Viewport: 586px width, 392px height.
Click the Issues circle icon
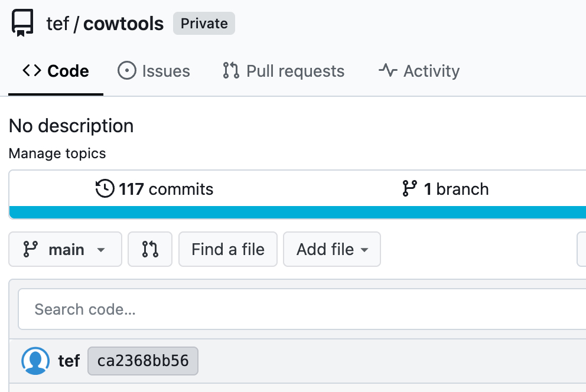coord(127,71)
